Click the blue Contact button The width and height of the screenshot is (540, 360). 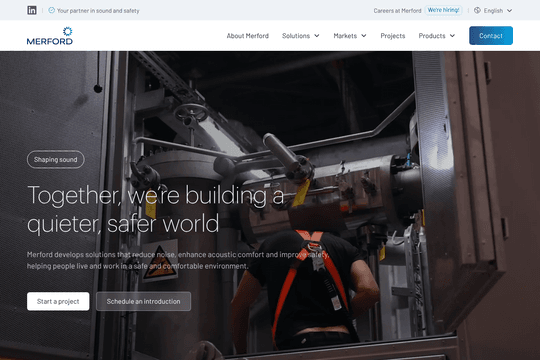coord(491,35)
